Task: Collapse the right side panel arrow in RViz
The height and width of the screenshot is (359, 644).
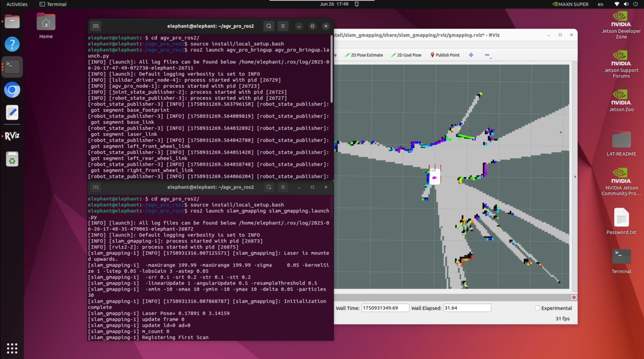Action: (575, 177)
